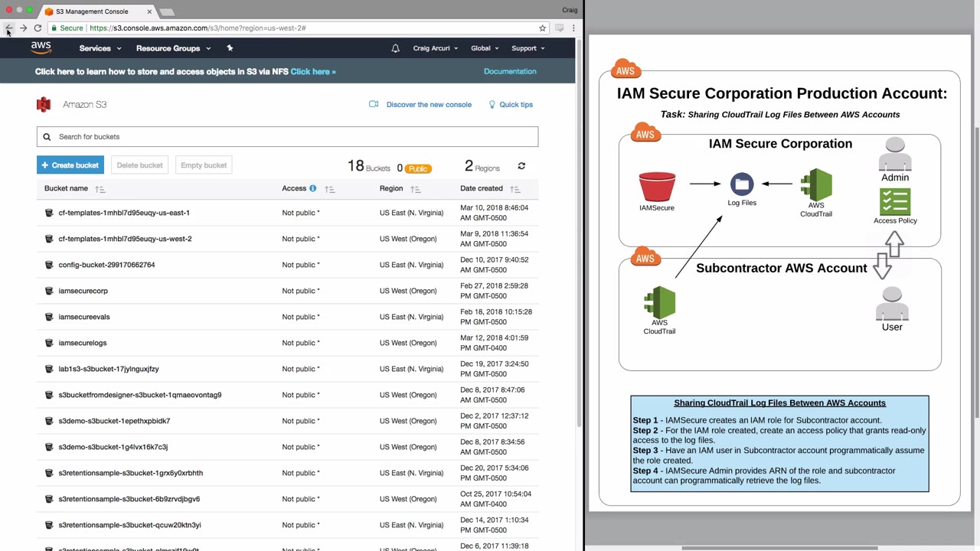Click the Delete bucket button
This screenshot has height=551, width=980.
click(139, 165)
